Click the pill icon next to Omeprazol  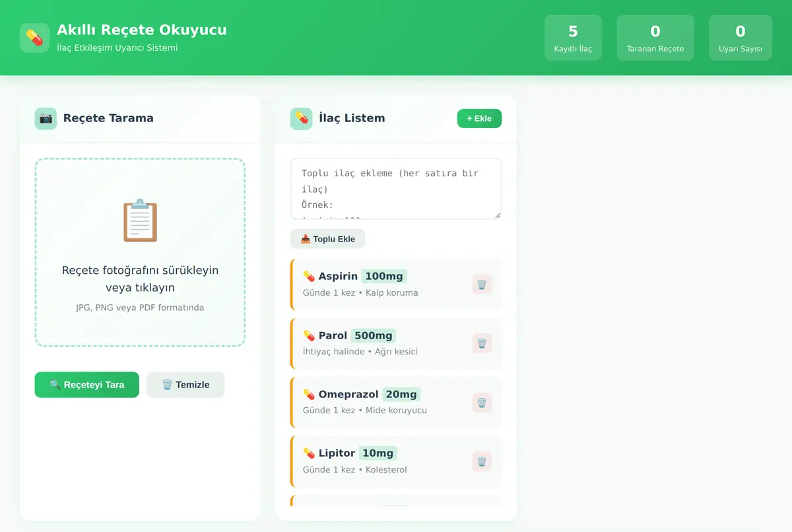click(309, 394)
